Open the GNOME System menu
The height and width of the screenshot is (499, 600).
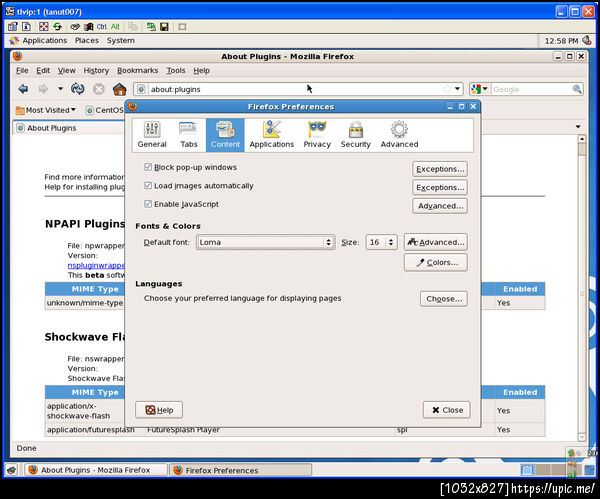[x=121, y=40]
